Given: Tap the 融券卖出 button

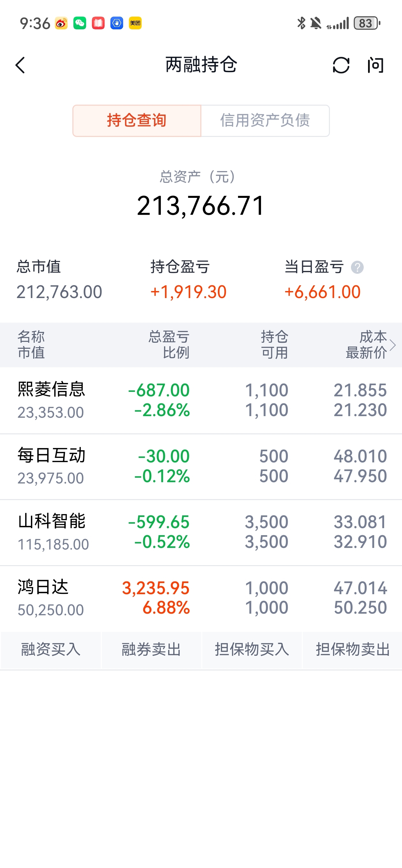Looking at the screenshot, I should [x=151, y=649].
